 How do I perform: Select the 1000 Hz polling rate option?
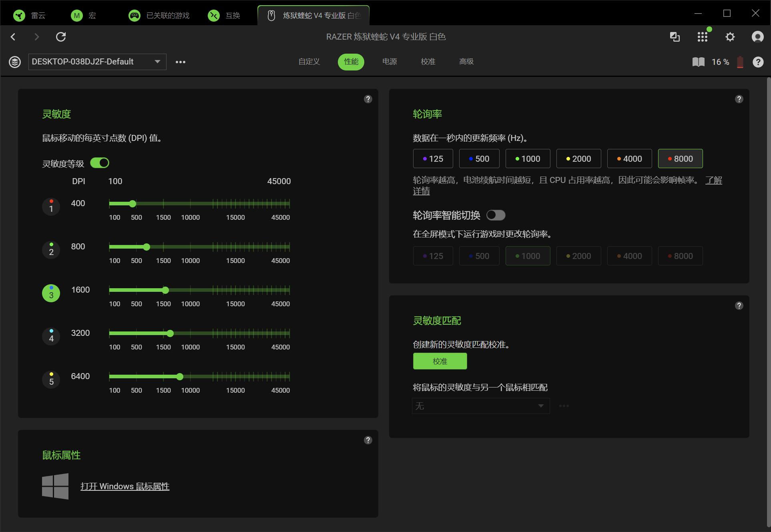[528, 159]
